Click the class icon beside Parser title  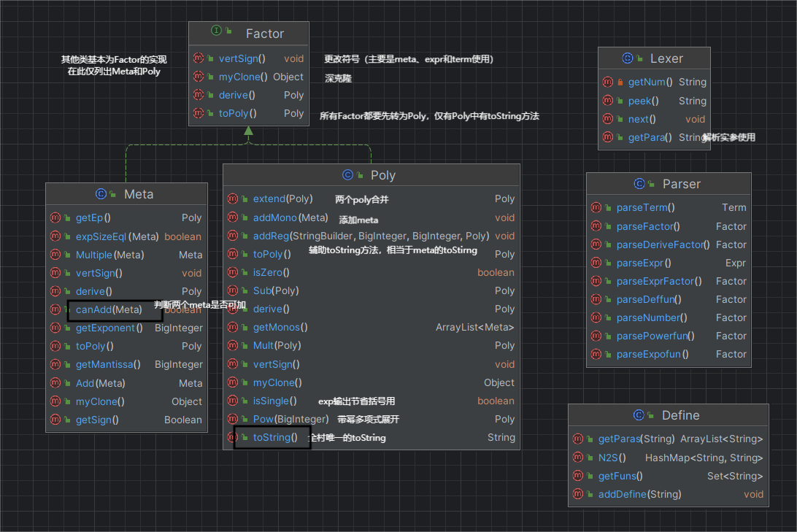coord(639,184)
